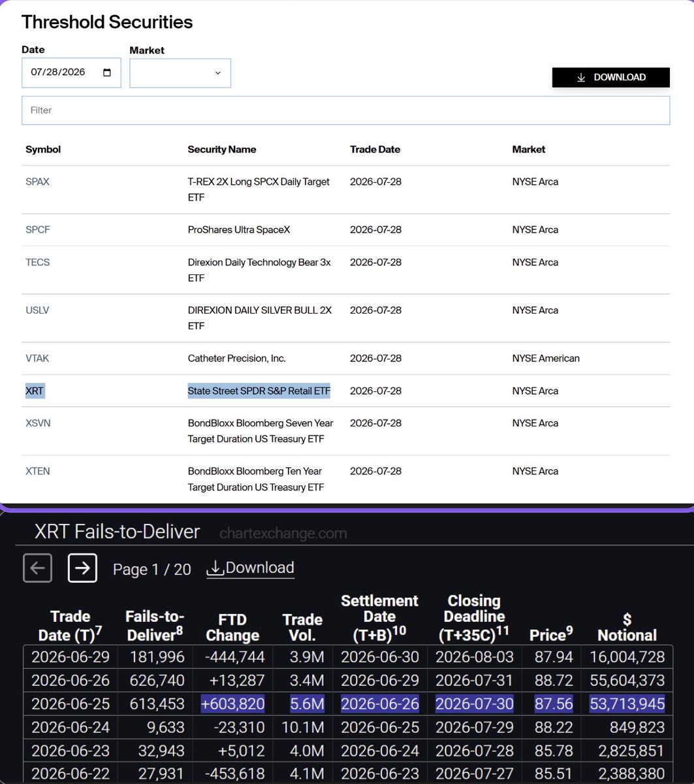The width and height of the screenshot is (694, 784).
Task: Open the VTAK symbol link
Action: pyautogui.click(x=37, y=359)
